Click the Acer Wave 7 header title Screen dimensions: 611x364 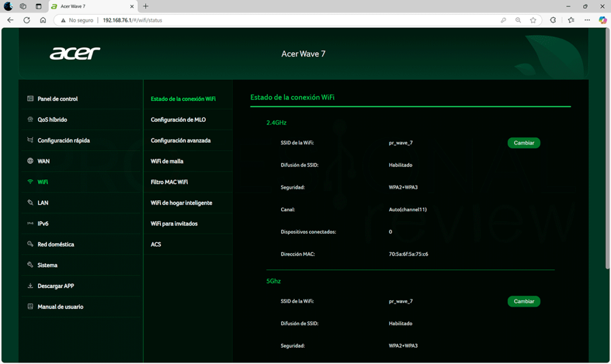(x=303, y=54)
